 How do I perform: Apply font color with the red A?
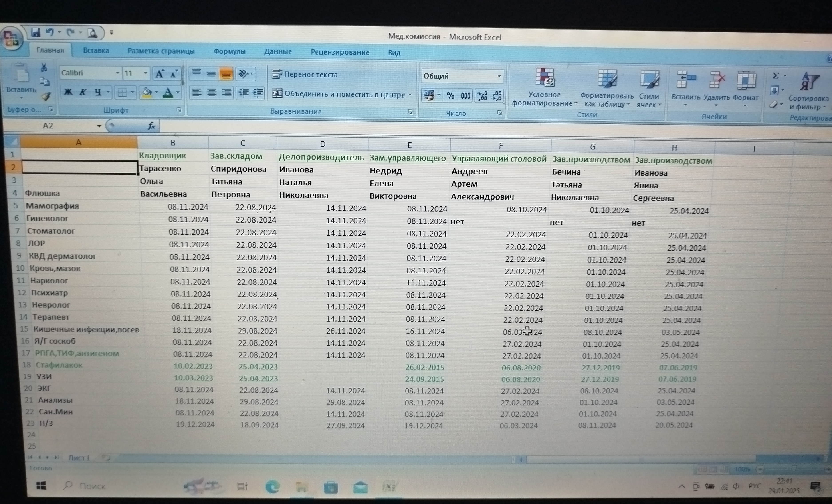(x=168, y=93)
